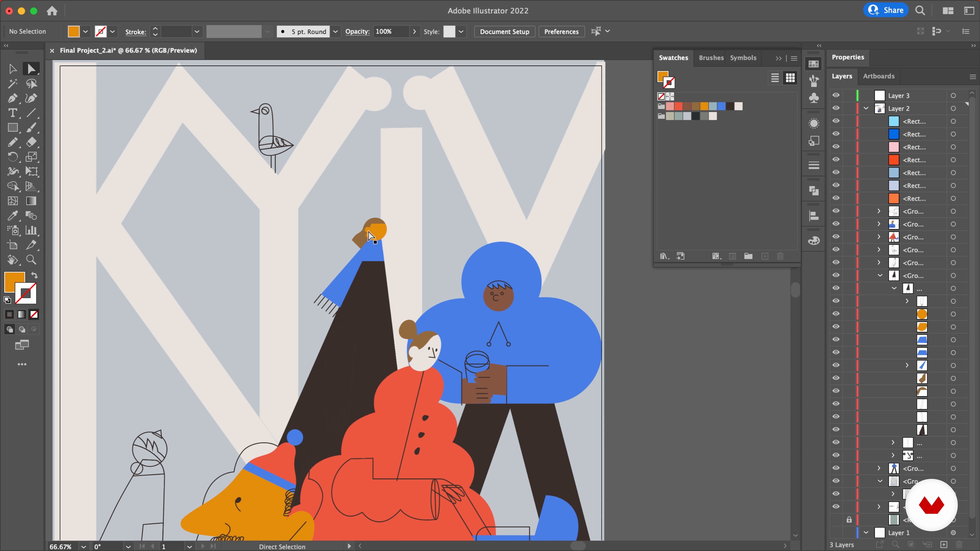The height and width of the screenshot is (551, 980).
Task: Select the Gradient tool
Action: point(31,201)
